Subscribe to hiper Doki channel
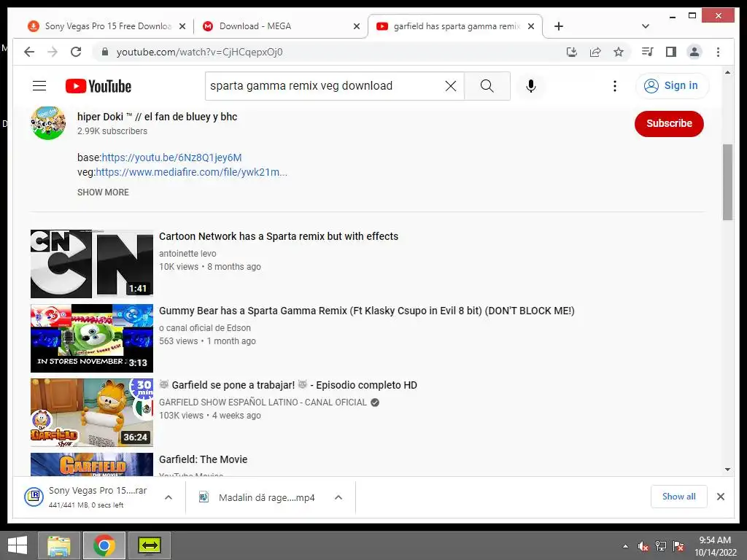This screenshot has height=560, width=747. tap(669, 123)
